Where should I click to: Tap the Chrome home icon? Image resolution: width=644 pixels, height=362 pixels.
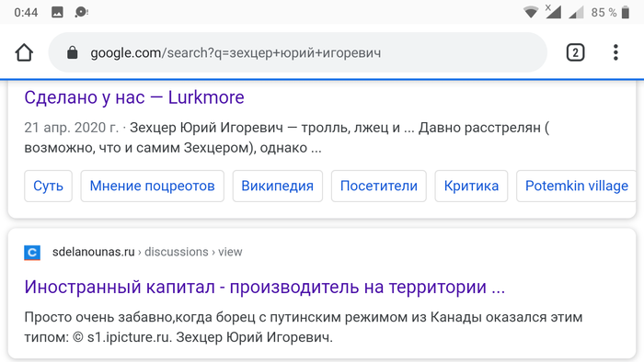pos(24,53)
